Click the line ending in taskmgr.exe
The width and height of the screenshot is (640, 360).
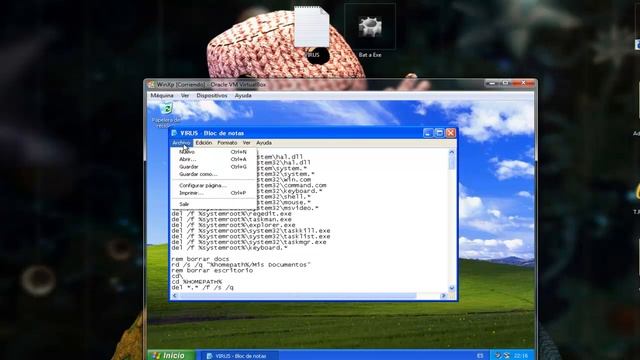(x=249, y=242)
